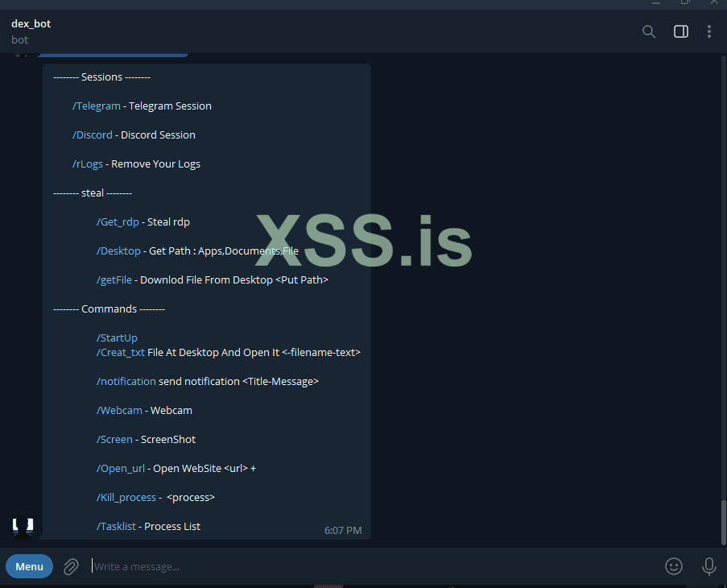This screenshot has width=727, height=588.
Task: Open the dex_bot chat header profile
Action: [x=31, y=31]
